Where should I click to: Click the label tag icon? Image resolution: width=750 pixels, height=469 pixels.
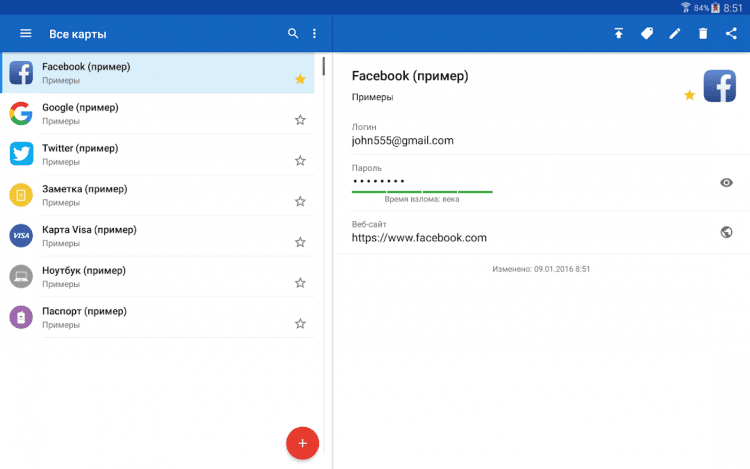(647, 34)
